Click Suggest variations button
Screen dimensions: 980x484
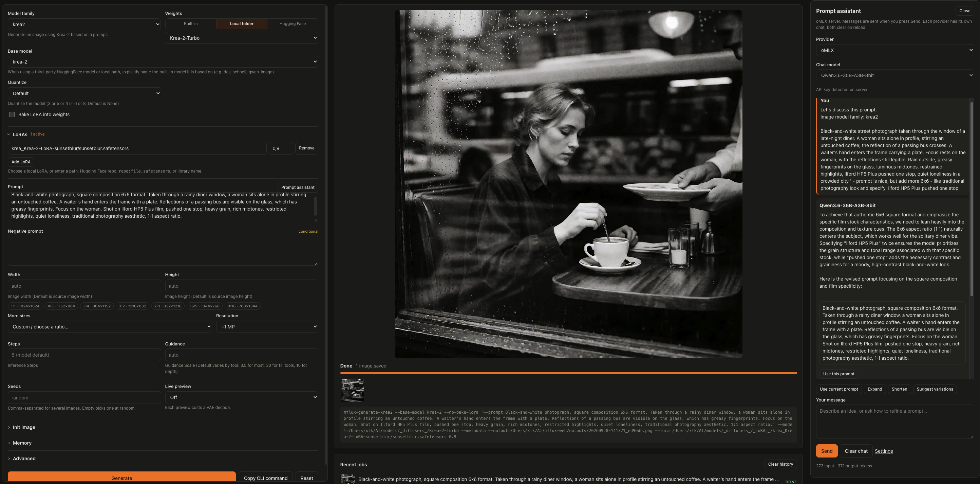pyautogui.click(x=934, y=389)
